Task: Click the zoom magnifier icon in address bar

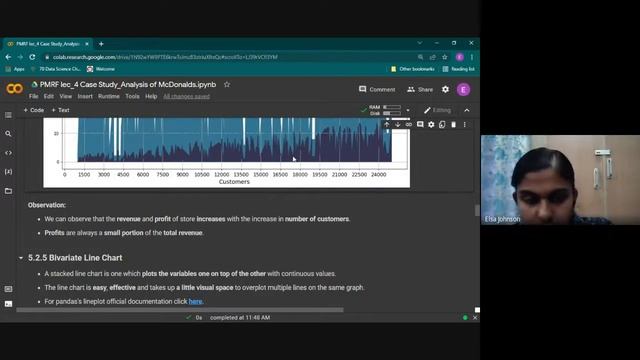Action: point(420,57)
